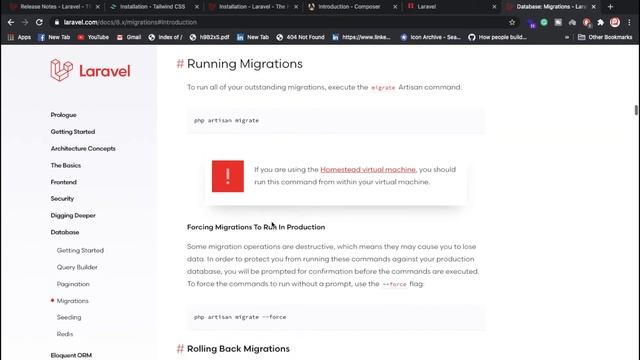Viewport: 640px width, 360px height.
Task: Reload the page with the refresh icon
Action: (x=39, y=22)
